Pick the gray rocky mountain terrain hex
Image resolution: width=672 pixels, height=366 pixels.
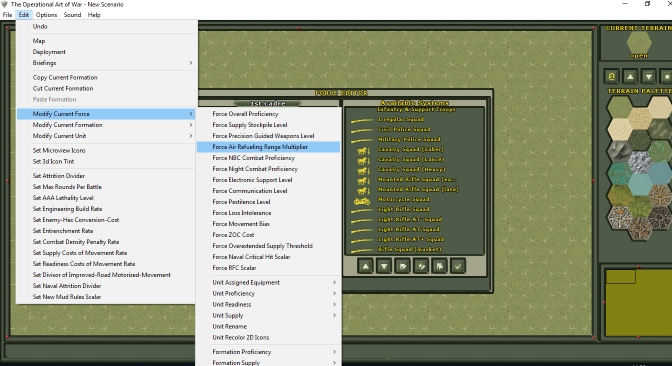[x=619, y=152]
